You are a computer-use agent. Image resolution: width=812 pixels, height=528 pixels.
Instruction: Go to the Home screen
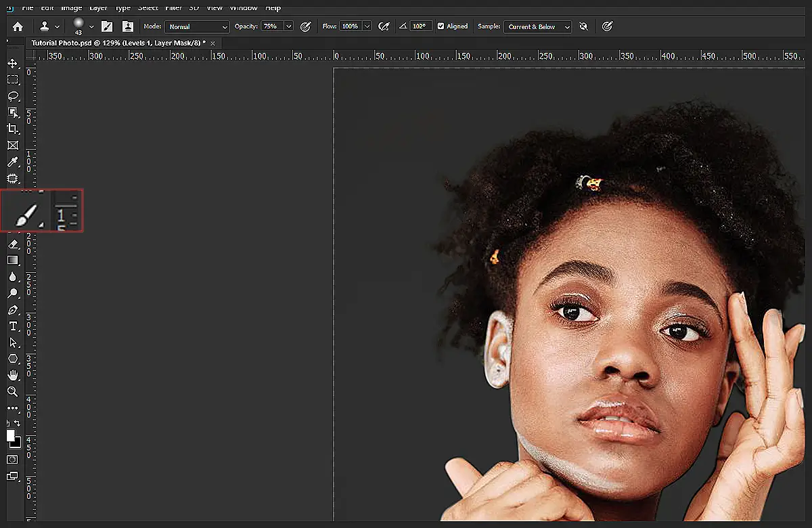coord(18,26)
